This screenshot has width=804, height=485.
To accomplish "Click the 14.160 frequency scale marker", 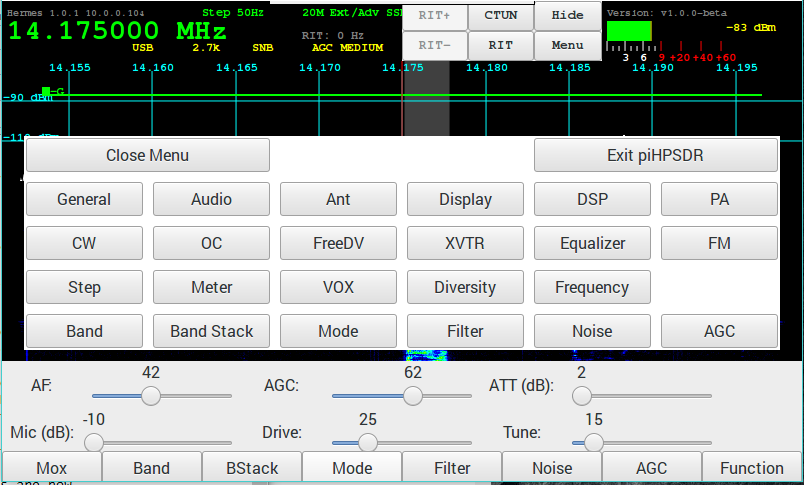I will [153, 68].
